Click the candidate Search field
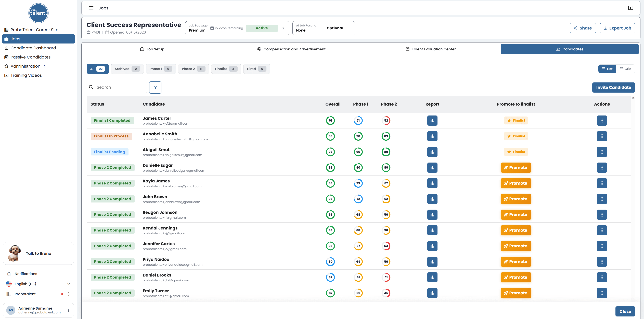Screen dimensions: 644x319 (x=117, y=87)
